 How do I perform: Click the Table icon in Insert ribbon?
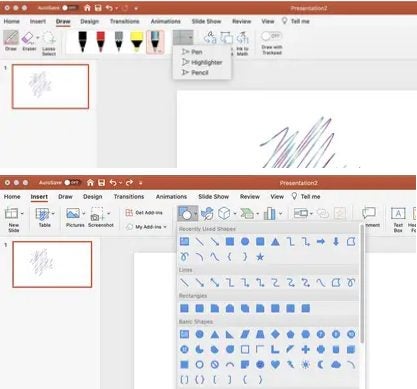point(42,214)
